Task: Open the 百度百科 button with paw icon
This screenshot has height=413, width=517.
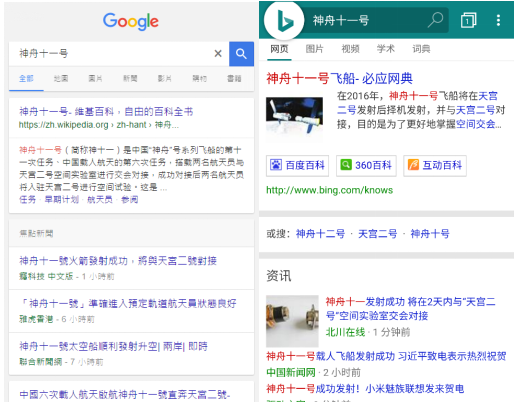Action: [297, 165]
